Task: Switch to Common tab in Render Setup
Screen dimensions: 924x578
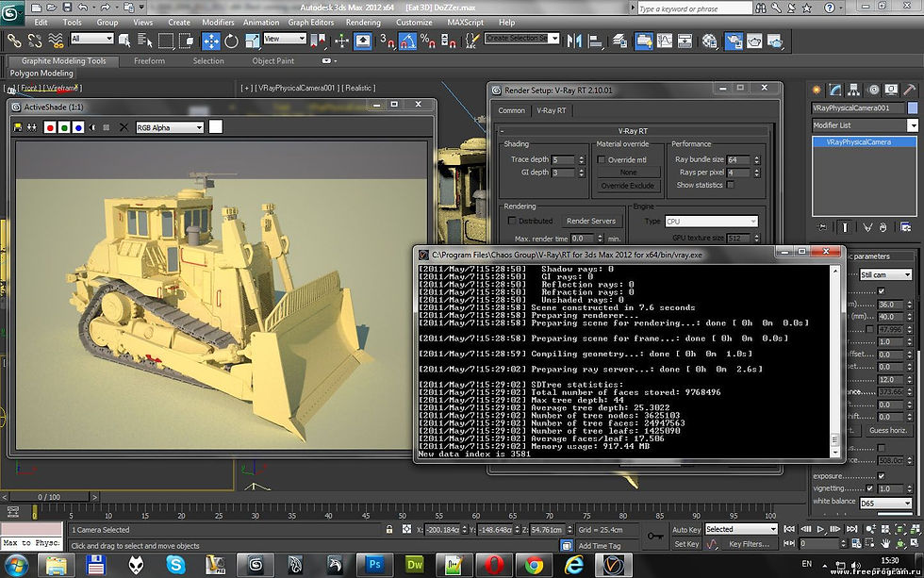Action: [x=511, y=110]
